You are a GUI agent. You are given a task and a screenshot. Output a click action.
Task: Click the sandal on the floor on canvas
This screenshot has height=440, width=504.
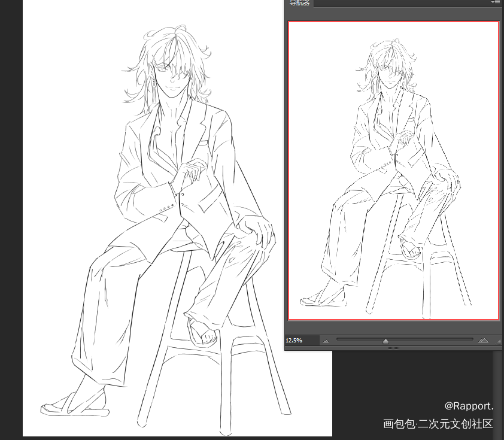tap(75, 406)
